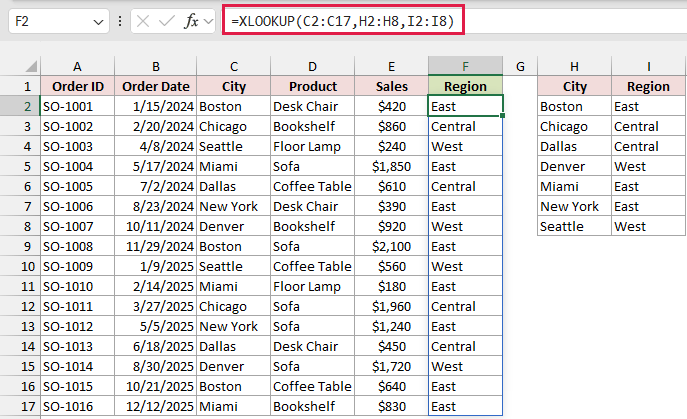Image resolution: width=687 pixels, height=419 pixels.
Task: Select the East cell in F17
Action: [x=465, y=406]
